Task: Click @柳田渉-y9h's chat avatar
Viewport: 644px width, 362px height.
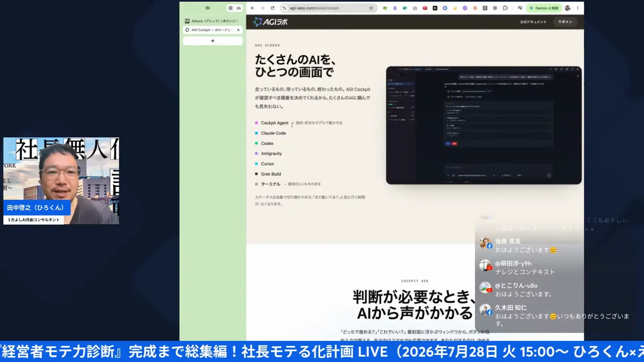Action: 485,266
